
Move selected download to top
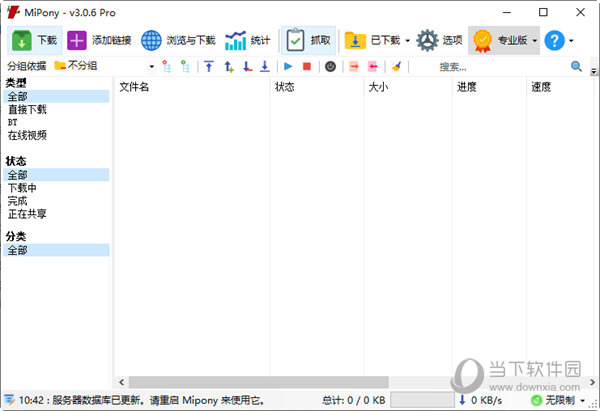[x=209, y=67]
